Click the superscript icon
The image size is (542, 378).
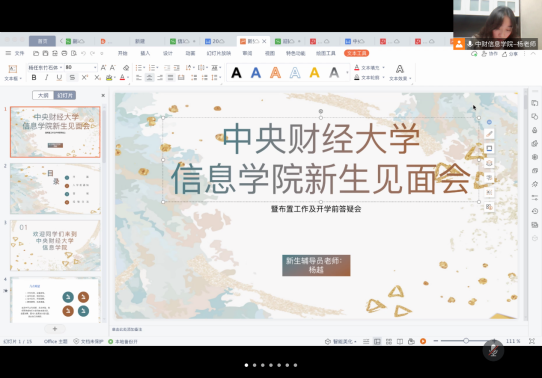point(85,77)
